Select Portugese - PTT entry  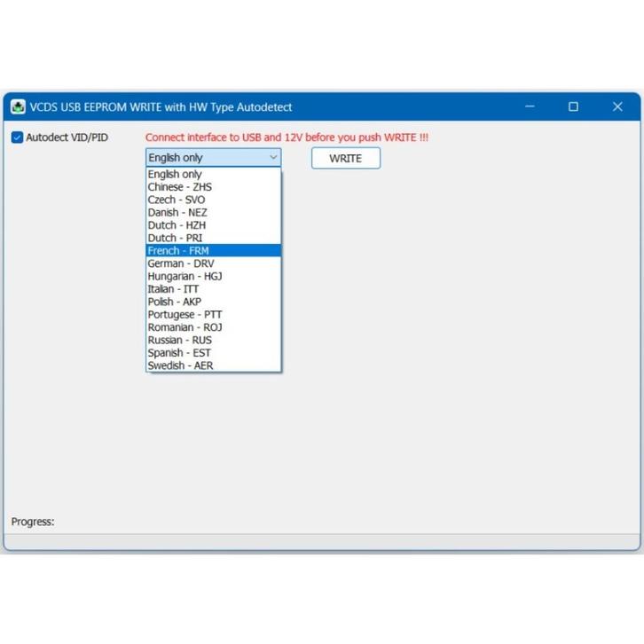coord(185,315)
